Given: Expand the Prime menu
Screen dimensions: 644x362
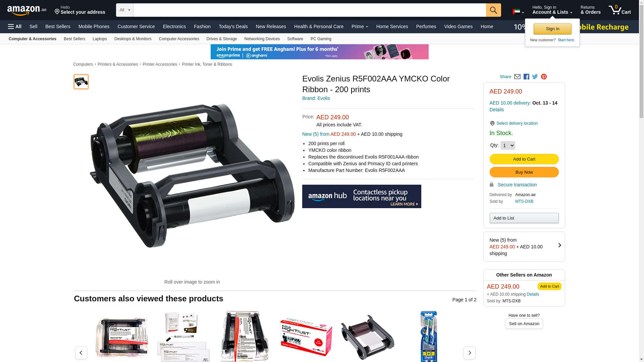Looking at the screenshot, I should click(360, 26).
